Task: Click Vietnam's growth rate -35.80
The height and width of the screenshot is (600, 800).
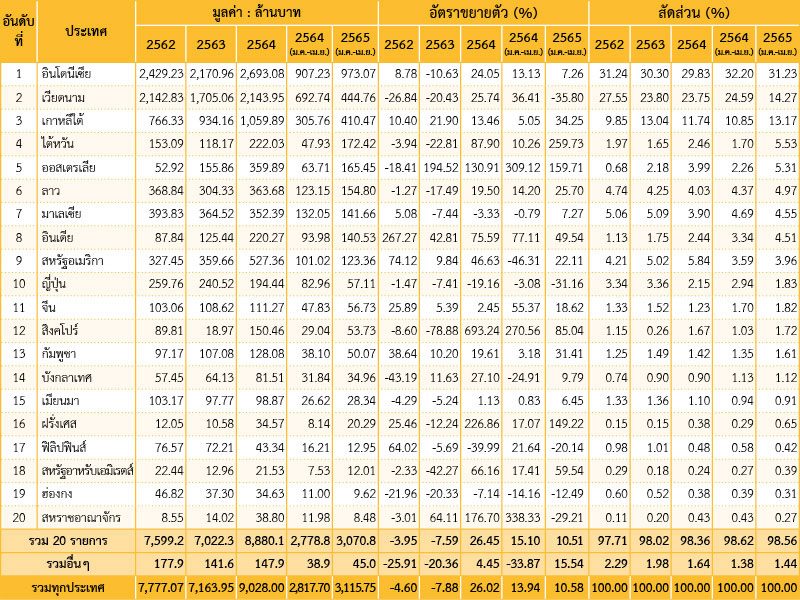Action: (566, 97)
